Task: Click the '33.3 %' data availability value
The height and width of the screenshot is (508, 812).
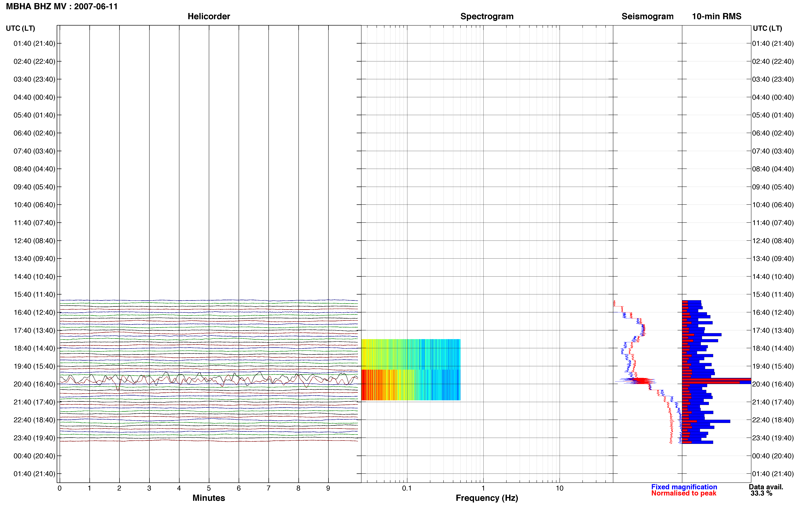Action: pos(761,493)
